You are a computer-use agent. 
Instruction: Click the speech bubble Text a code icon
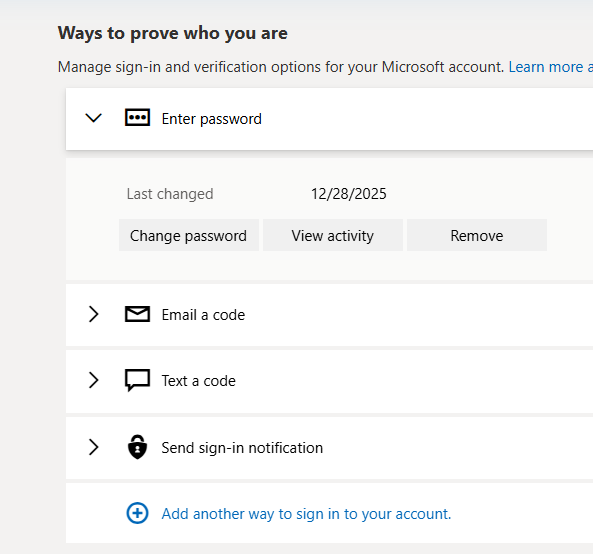(x=137, y=380)
